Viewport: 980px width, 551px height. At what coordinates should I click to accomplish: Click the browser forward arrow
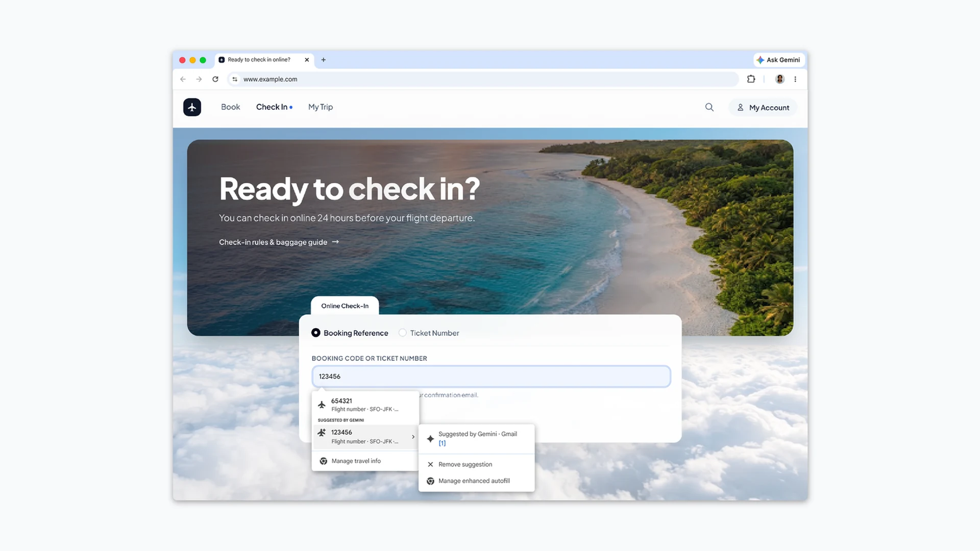(199, 79)
